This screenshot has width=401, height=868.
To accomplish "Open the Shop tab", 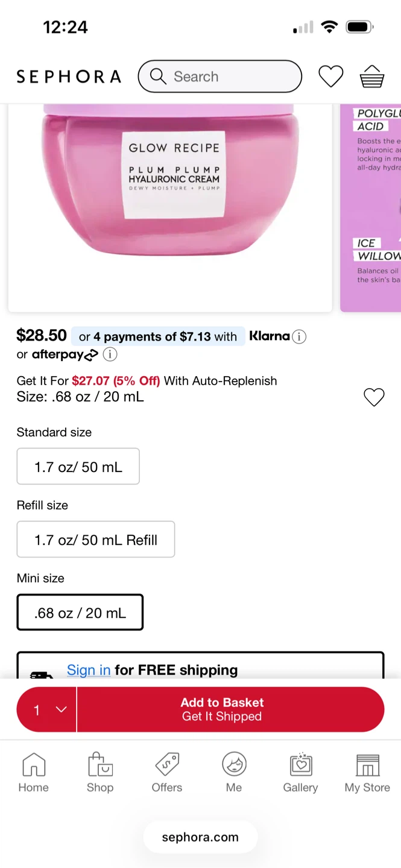I will click(100, 772).
